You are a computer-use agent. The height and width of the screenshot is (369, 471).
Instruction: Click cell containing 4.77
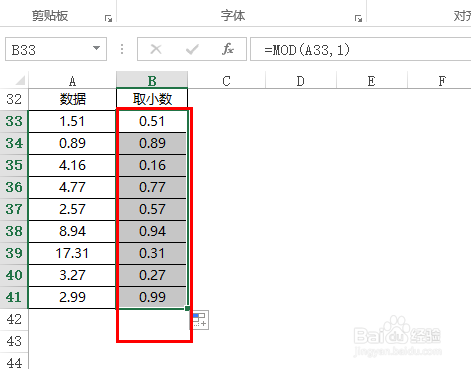72,187
